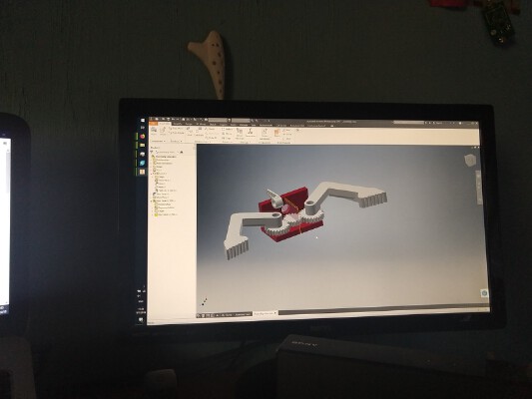532x399 pixels.
Task: Click the teal icon at viewport bottom right
Action: point(484,293)
